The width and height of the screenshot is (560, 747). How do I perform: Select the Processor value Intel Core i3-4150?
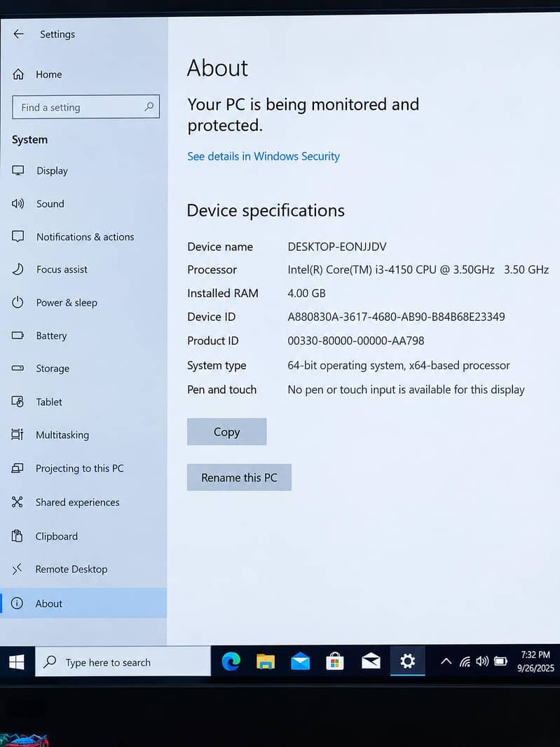coord(418,270)
